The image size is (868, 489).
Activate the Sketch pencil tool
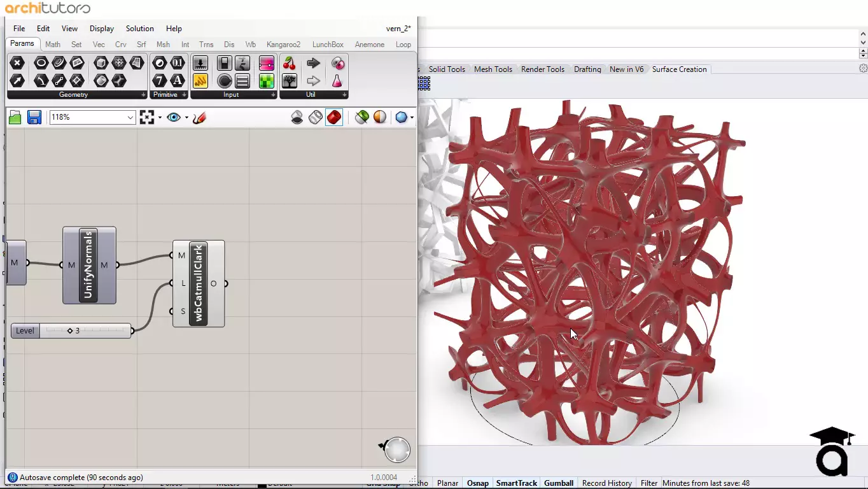(199, 117)
